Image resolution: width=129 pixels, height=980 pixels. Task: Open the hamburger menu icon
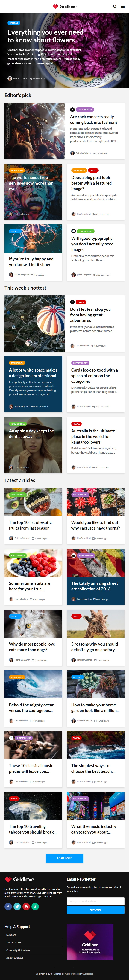[123, 6]
